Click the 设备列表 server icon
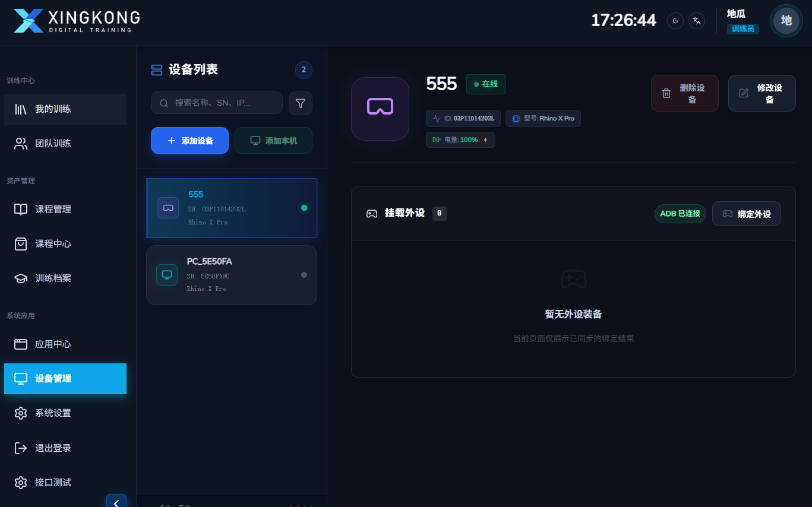Screen dimensions: 812x507 coord(157,70)
